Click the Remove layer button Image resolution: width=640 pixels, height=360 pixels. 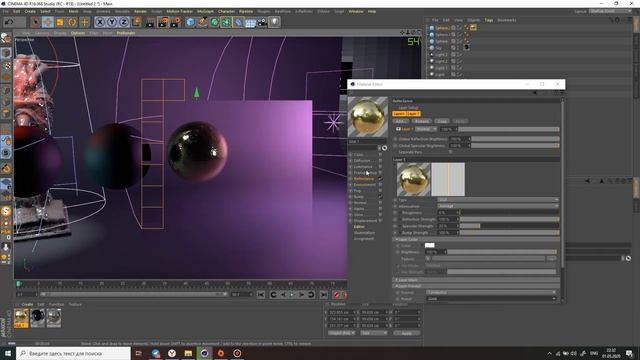pyautogui.click(x=421, y=121)
